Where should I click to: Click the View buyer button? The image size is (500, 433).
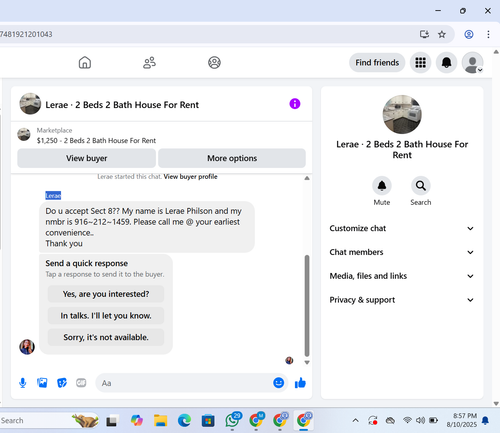tap(87, 158)
